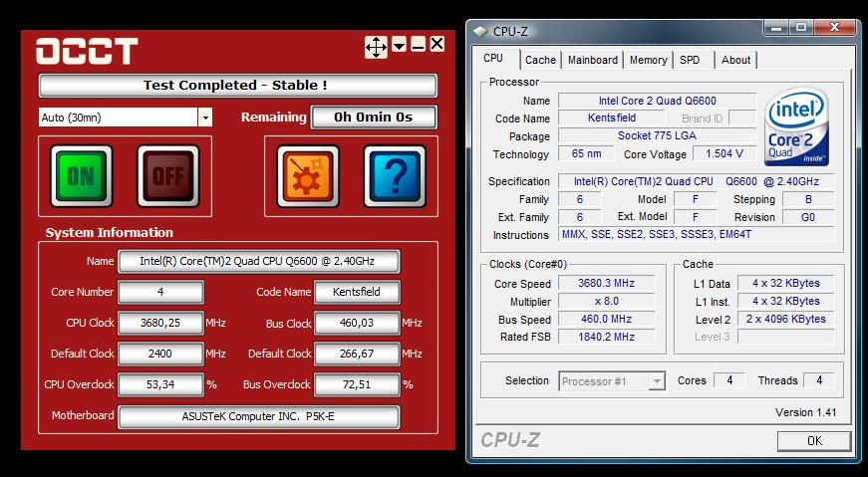Open OCCT settings via the orange gear icon
868x477 pixels.
[x=308, y=176]
